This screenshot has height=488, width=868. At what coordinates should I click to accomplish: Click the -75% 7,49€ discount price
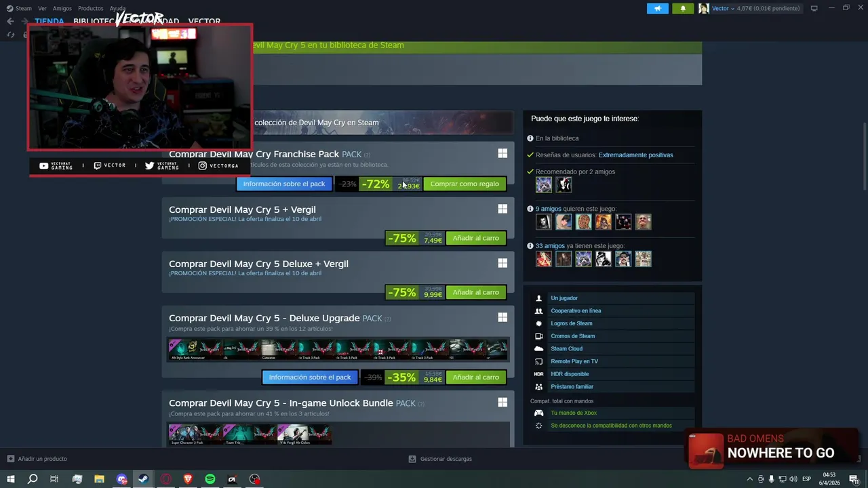click(x=415, y=238)
